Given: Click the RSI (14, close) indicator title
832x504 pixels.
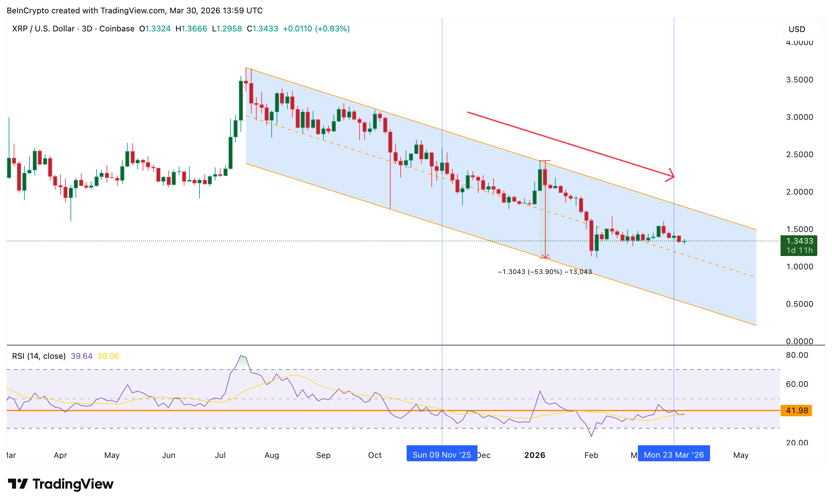Looking at the screenshot, I should pos(39,356).
